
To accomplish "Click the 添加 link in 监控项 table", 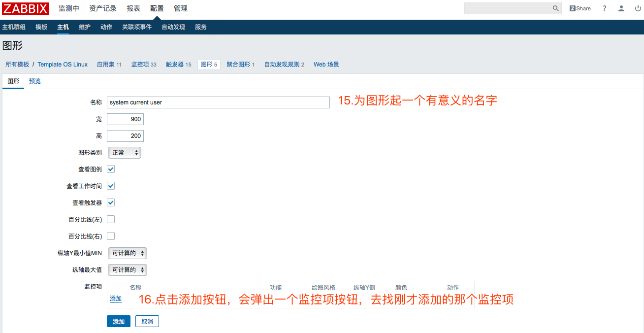I will coord(116,299).
